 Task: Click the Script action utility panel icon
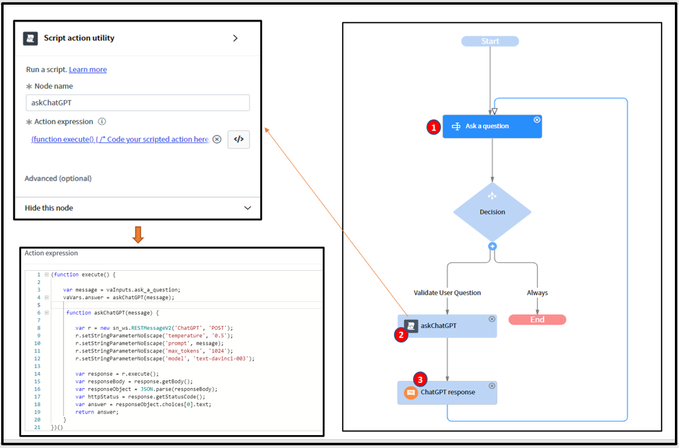tap(31, 38)
